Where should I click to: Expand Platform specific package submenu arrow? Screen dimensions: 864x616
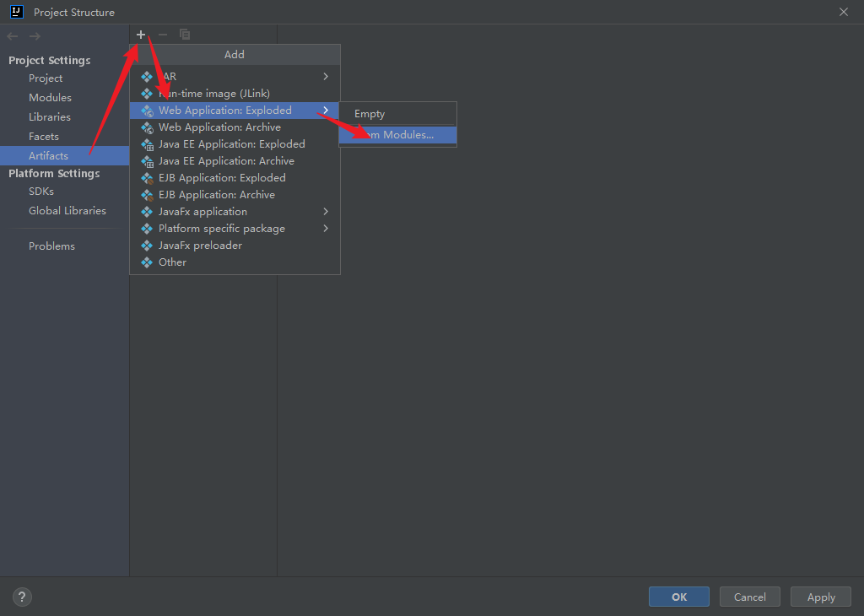[326, 229]
